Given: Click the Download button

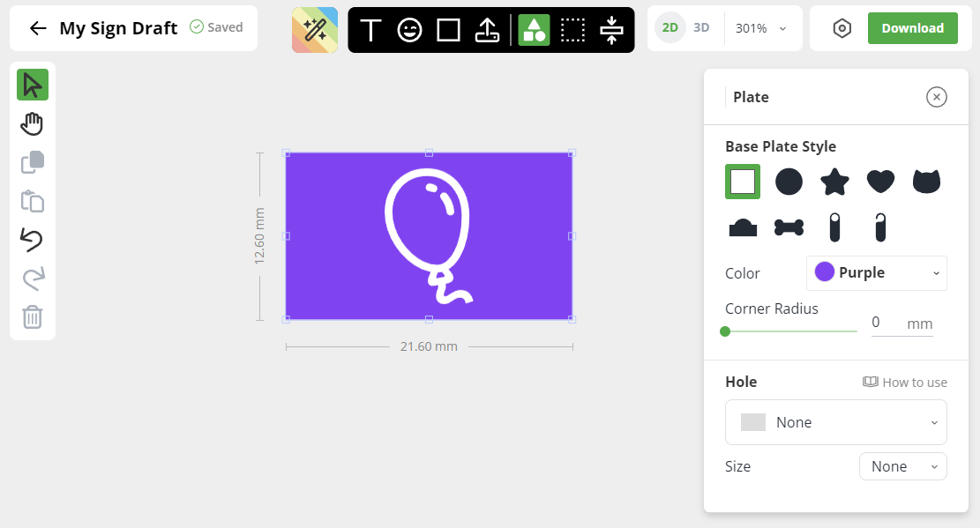Looking at the screenshot, I should pyautogui.click(x=912, y=28).
